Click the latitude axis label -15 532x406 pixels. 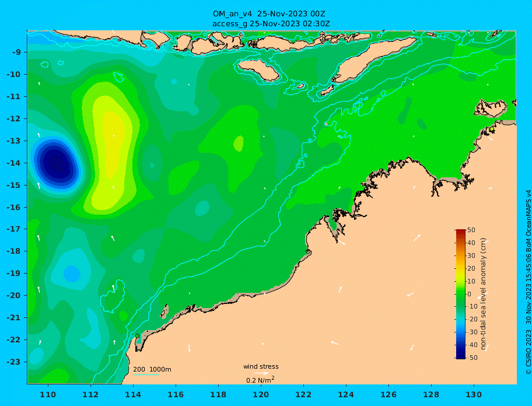coord(13,185)
